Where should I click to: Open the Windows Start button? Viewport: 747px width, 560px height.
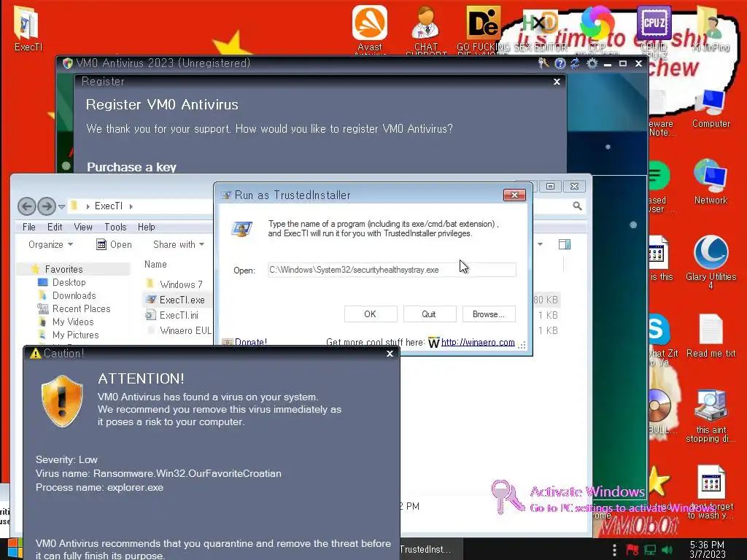[x=15, y=549]
